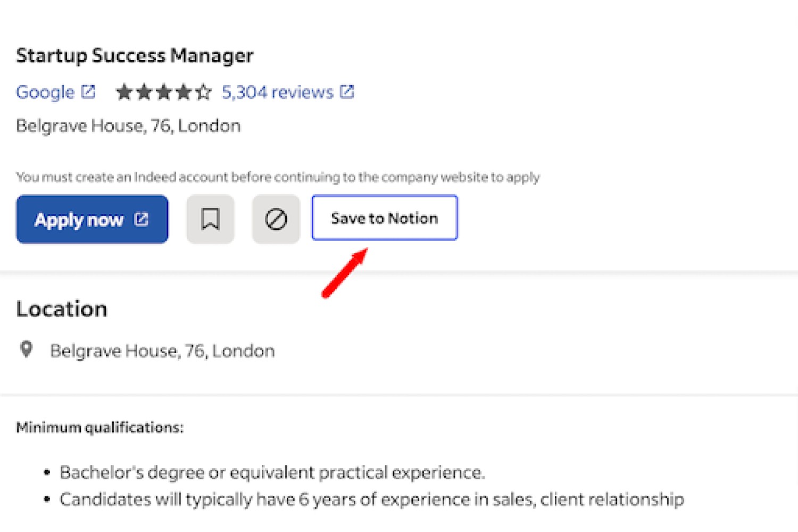Open the 5,304 reviews link
This screenshot has width=798, height=532.
tap(277, 92)
